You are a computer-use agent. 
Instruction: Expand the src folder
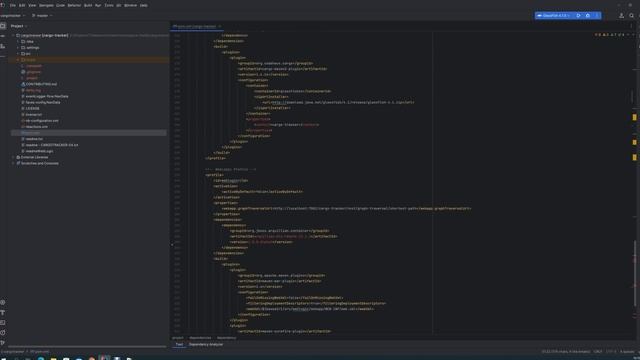[18, 54]
